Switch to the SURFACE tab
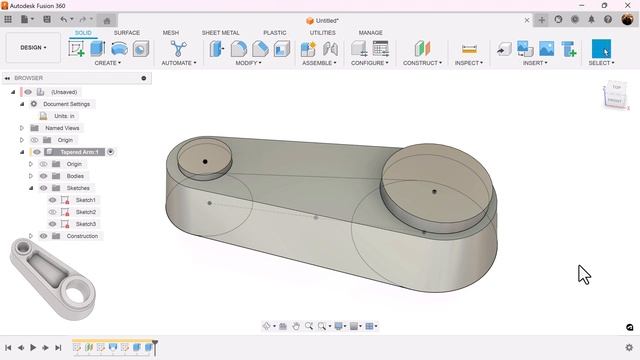The height and width of the screenshot is (360, 640). (x=127, y=33)
